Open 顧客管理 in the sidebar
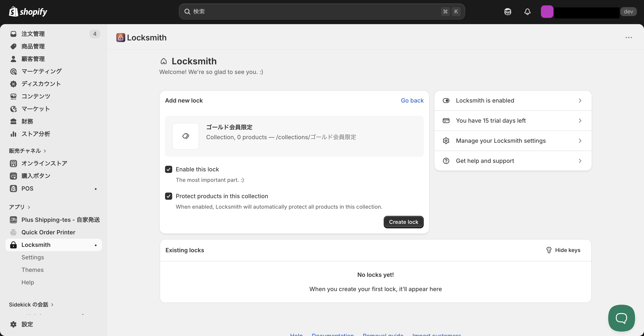The height and width of the screenshot is (336, 644). pos(53,59)
